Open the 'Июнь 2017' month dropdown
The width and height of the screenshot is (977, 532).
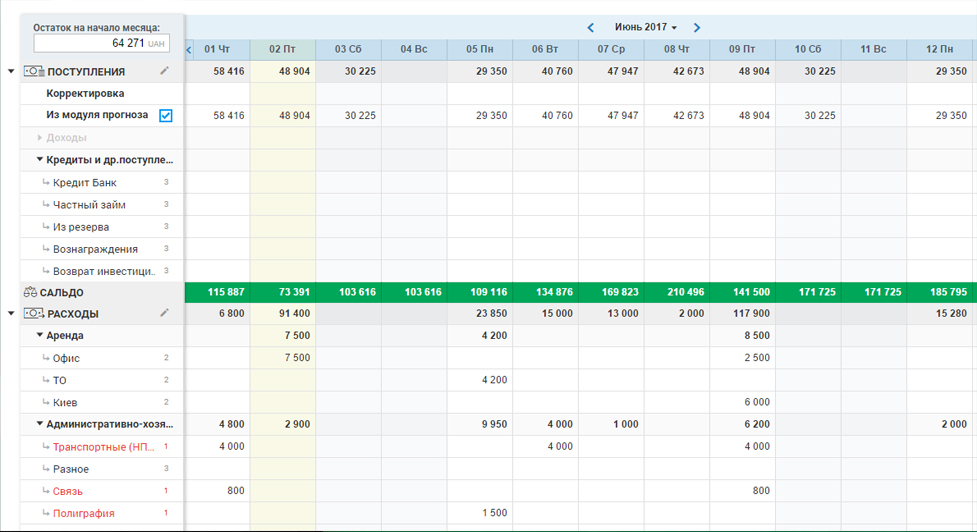(x=645, y=28)
